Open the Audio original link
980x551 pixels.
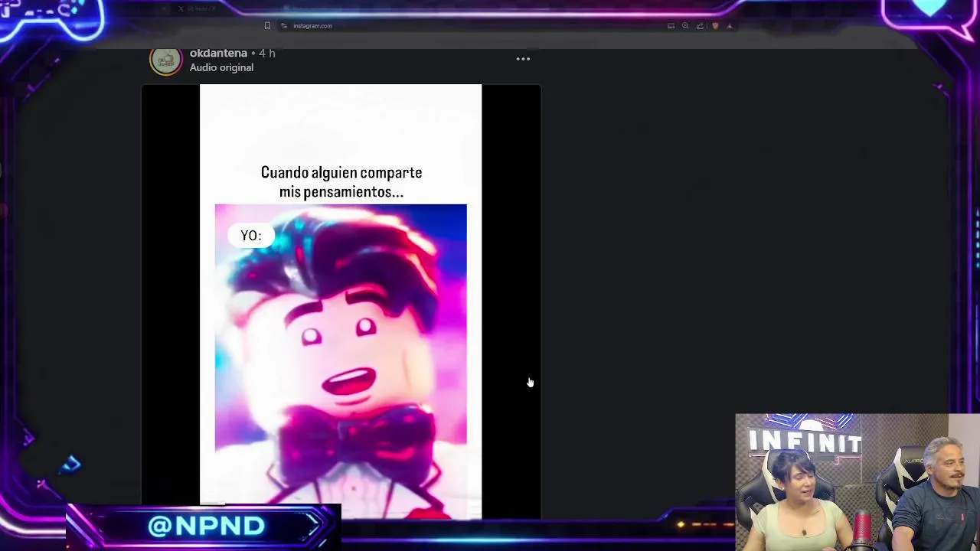click(221, 67)
